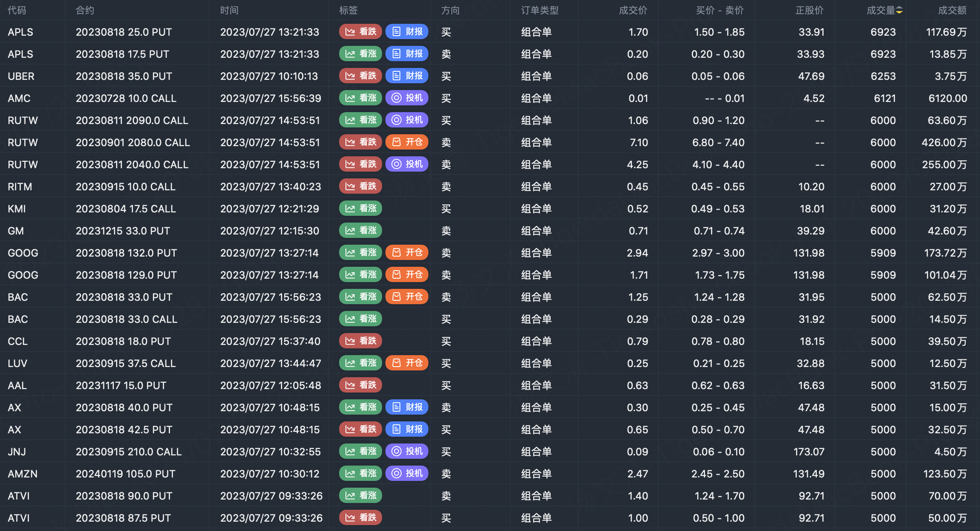Click stock price value 173.07
The width and height of the screenshot is (980, 531).
pyautogui.click(x=809, y=452)
